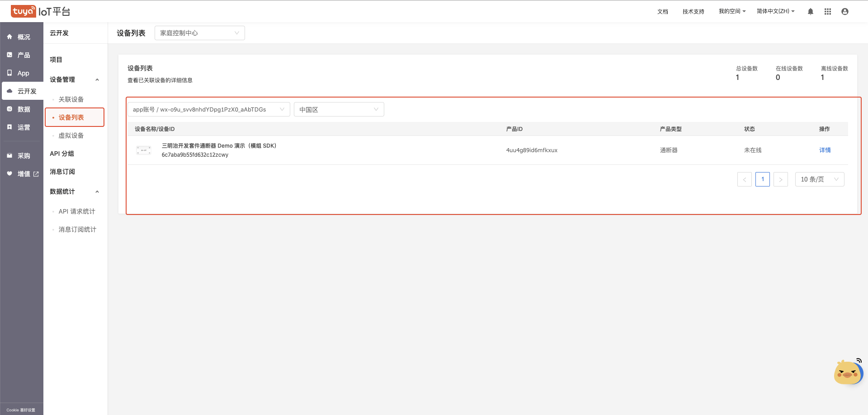The height and width of the screenshot is (415, 868).
Task: Select page 1 in pagination
Action: click(x=763, y=179)
